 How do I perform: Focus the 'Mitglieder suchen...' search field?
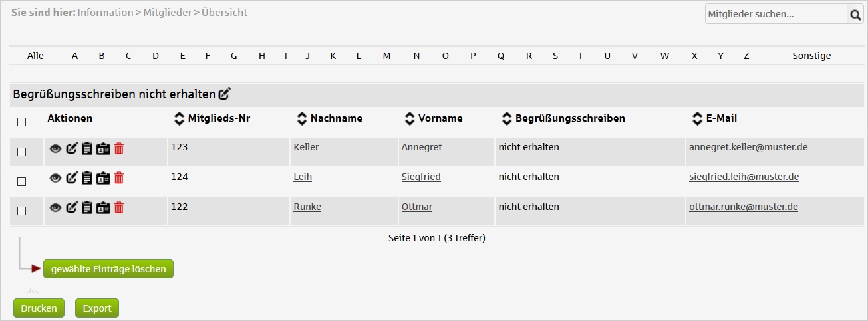775,14
